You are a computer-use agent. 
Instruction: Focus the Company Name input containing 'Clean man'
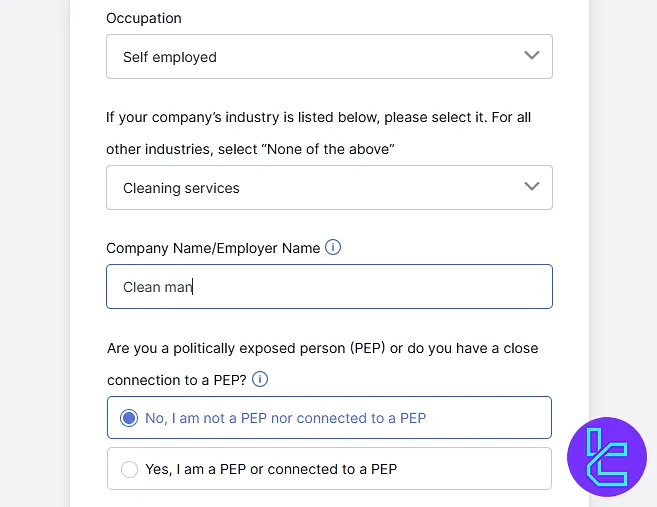[x=329, y=287]
